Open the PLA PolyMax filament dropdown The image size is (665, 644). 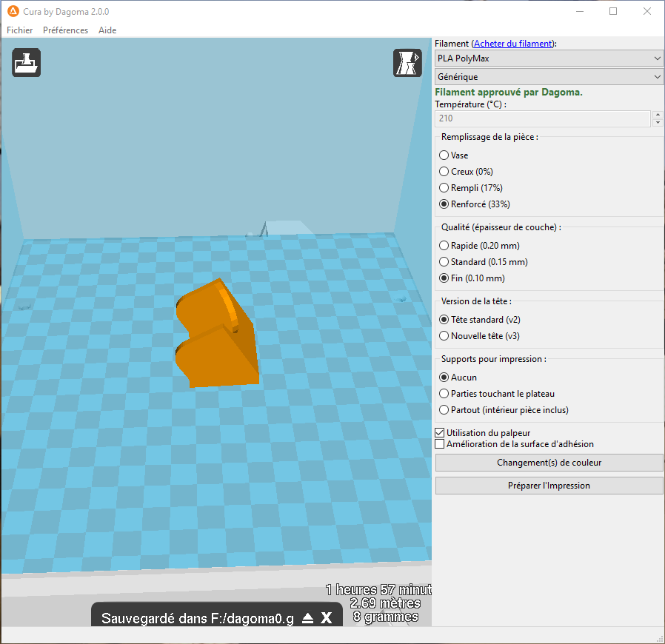tap(549, 58)
